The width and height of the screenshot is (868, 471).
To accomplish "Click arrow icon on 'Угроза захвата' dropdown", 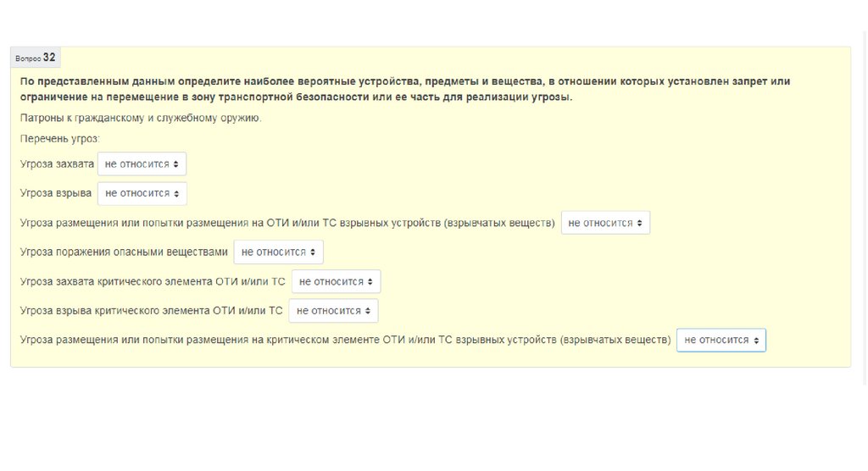I will [x=176, y=164].
